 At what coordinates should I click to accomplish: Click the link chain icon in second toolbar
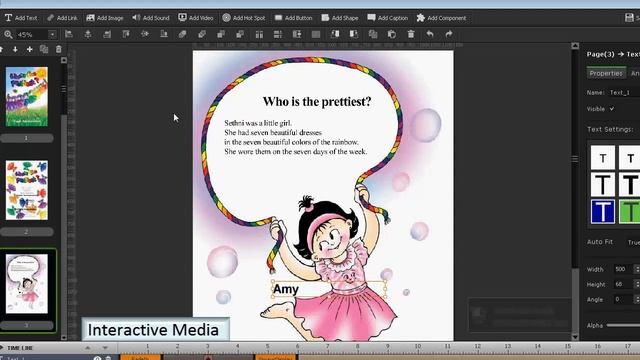182,34
